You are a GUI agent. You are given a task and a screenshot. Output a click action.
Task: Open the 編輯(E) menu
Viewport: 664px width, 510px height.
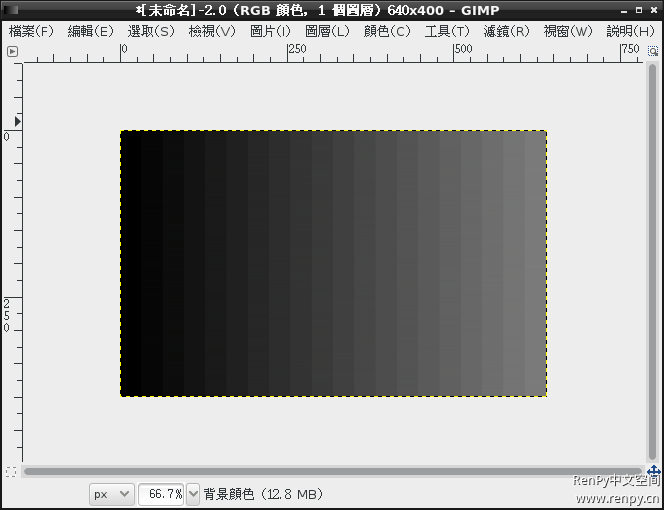91,31
